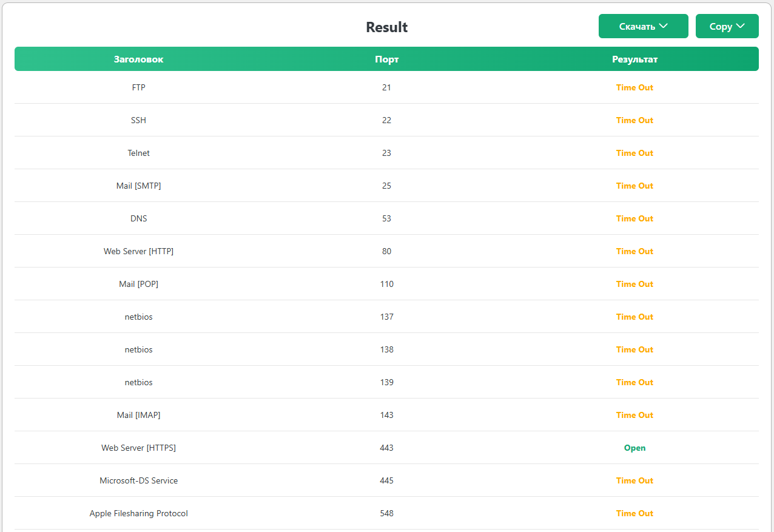Click the Порт column header
Image resolution: width=774 pixels, height=532 pixels.
(387, 59)
